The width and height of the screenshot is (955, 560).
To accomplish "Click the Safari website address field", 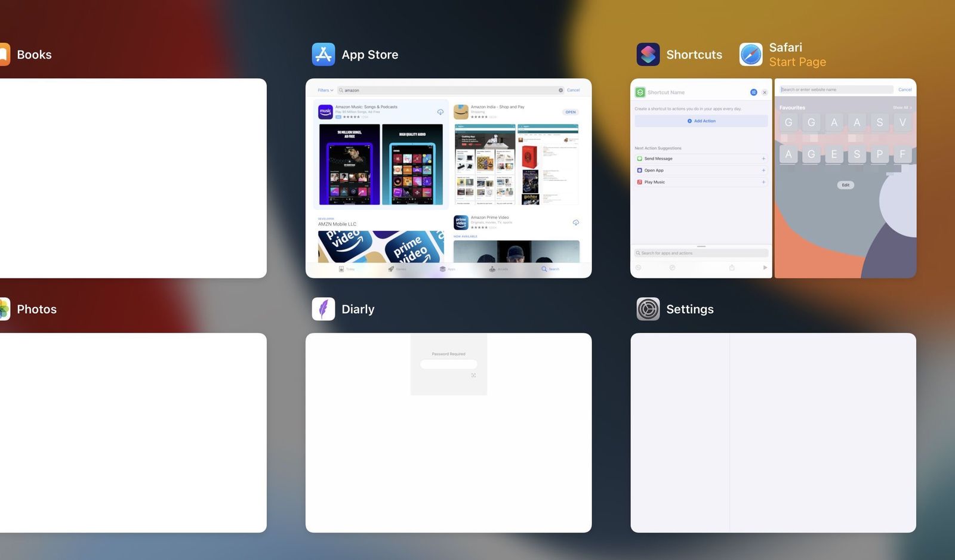I will pyautogui.click(x=836, y=89).
